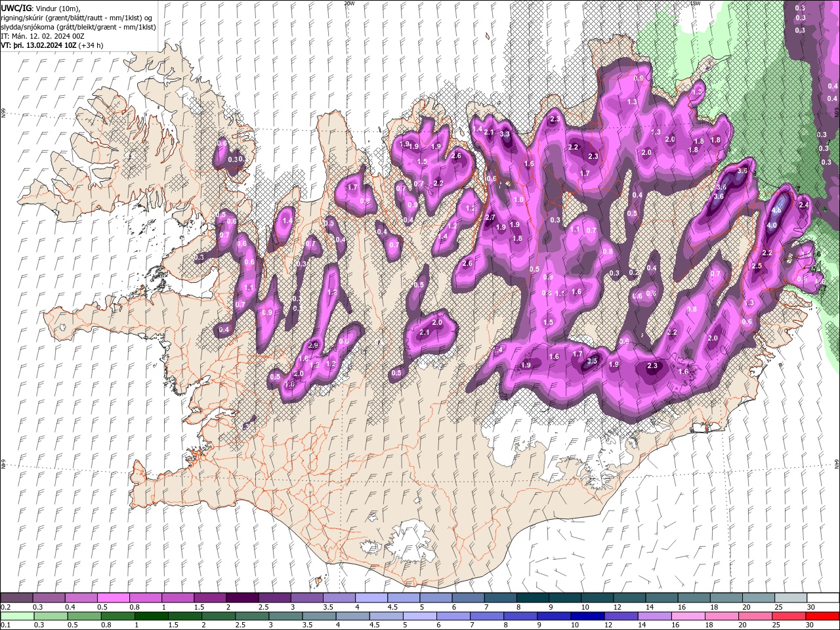Image resolution: width=840 pixels, height=630 pixels.
Task: Select the 2.4 value near the east coast
Action: tap(804, 205)
